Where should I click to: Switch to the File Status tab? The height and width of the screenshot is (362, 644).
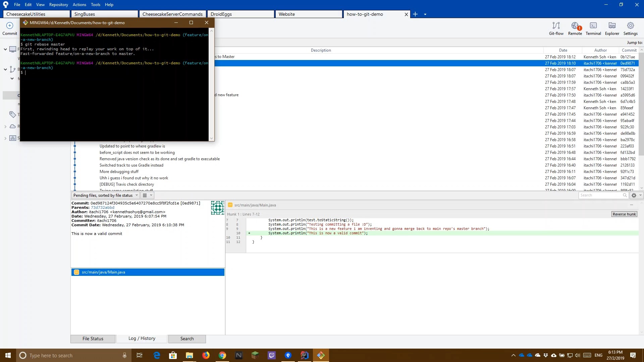[93, 339]
